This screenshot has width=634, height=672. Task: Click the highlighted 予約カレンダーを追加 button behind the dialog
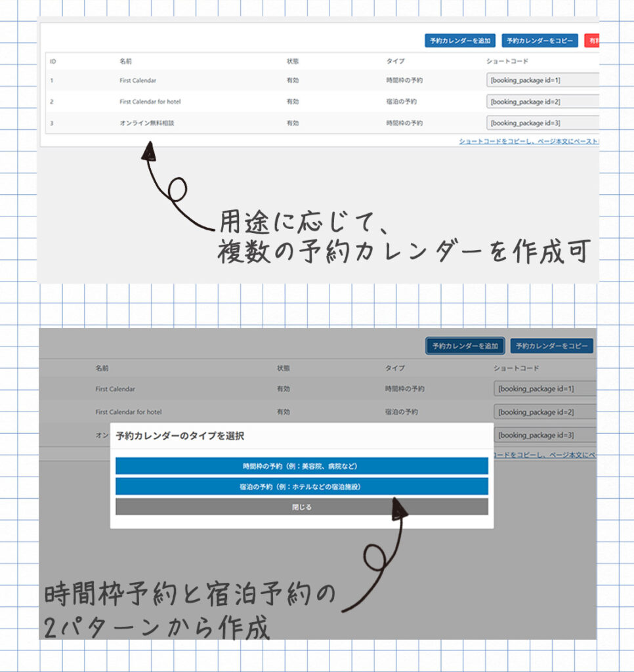click(465, 346)
